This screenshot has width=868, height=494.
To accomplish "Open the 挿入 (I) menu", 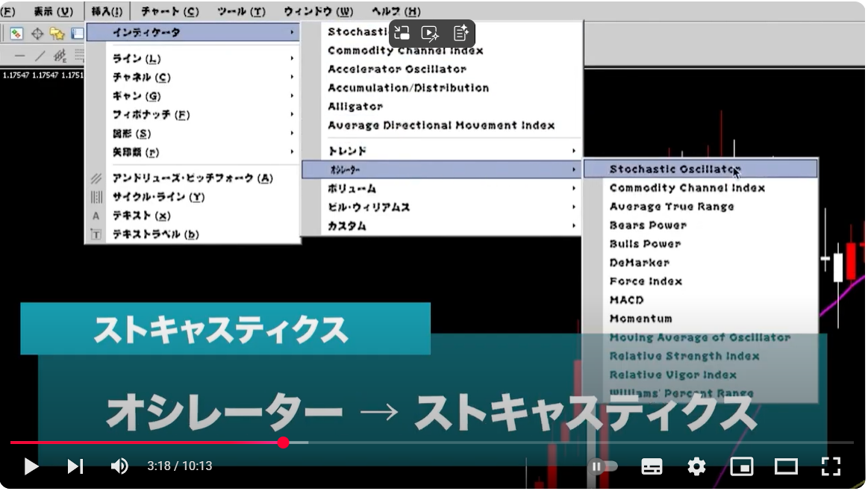I will 106,11.
